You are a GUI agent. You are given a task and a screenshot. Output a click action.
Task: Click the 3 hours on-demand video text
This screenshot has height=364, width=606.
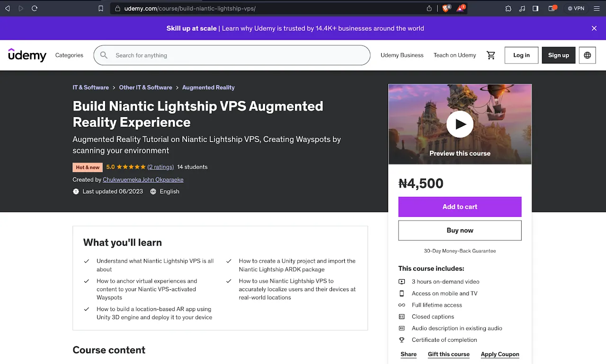tap(446, 282)
